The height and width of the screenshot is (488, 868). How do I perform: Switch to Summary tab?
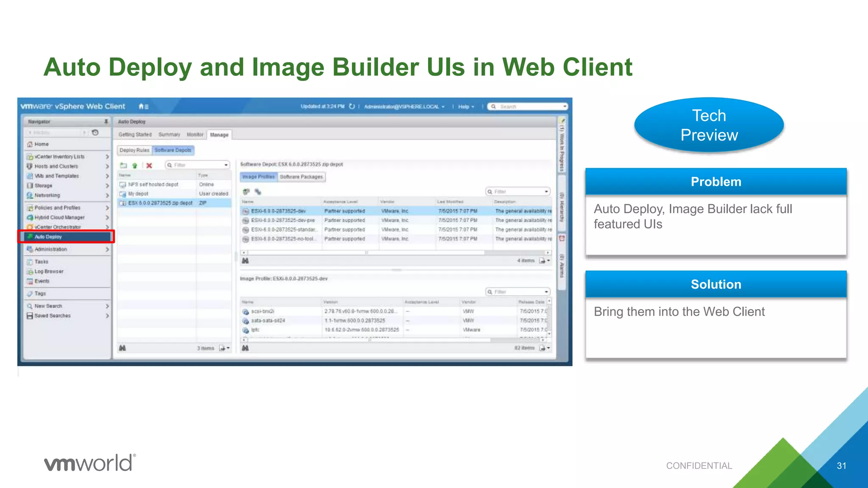169,135
